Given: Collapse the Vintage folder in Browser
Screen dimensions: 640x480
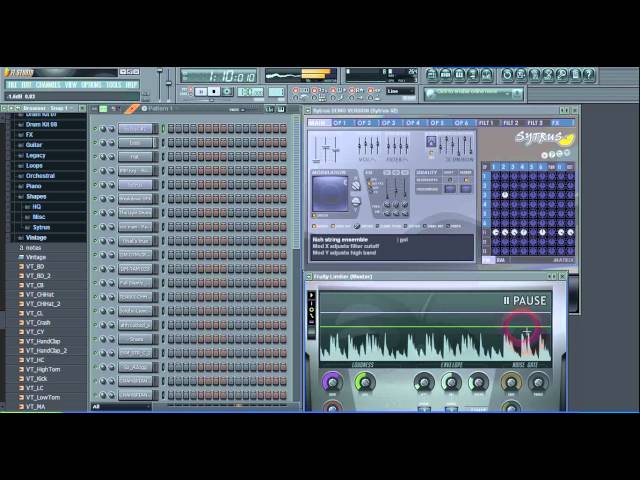Looking at the screenshot, I should (36, 238).
